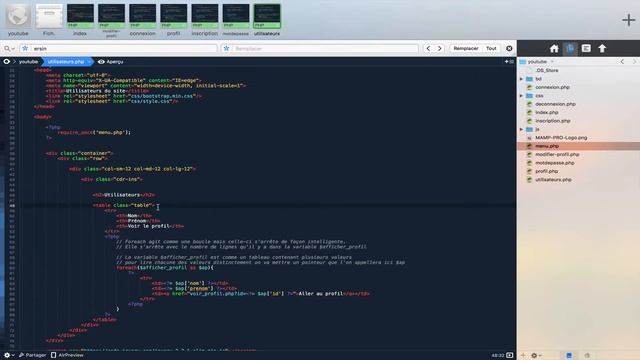Expand the bd folder
The height and width of the screenshot is (360, 640).
tap(521, 79)
